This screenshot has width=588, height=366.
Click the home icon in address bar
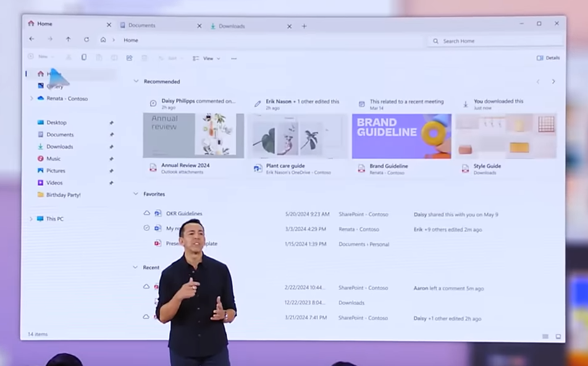(103, 40)
